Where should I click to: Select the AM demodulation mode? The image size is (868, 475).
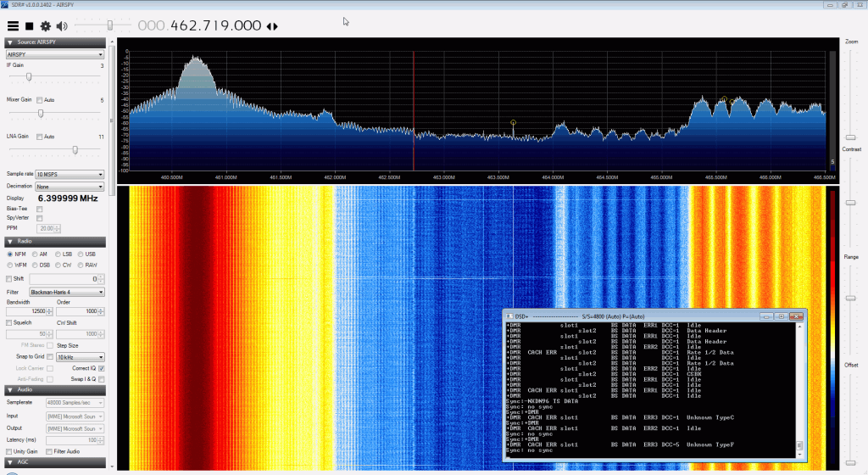(35, 254)
